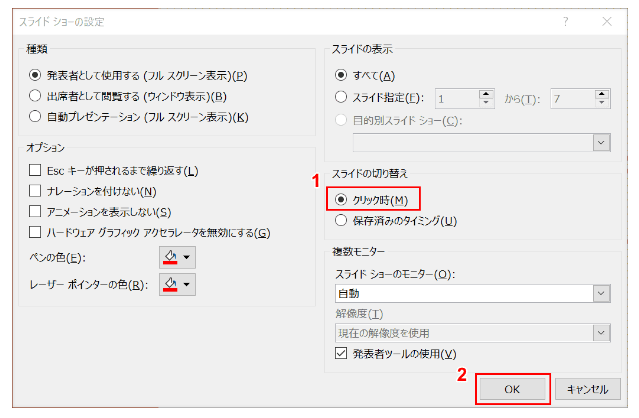639x418 pixels.
Task: Select 自動プレゼンテーション (フル スクリーン表示)
Action: pos(37,117)
